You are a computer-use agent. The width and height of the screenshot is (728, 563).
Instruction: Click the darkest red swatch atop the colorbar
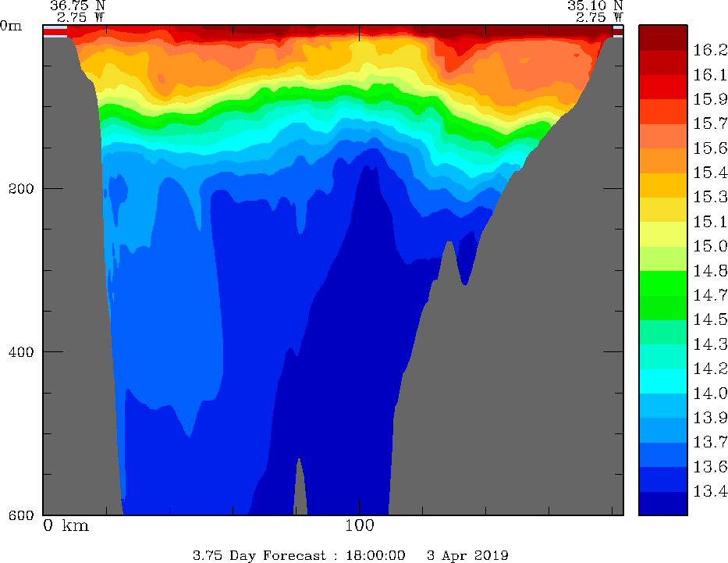662,37
